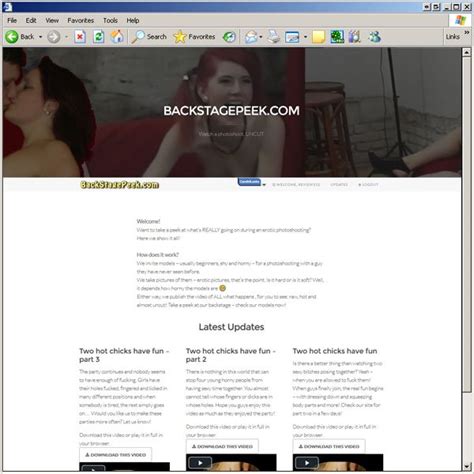Click the yellow note icon in toolbar
Image resolution: width=474 pixels, height=474 pixels.
tap(319, 37)
